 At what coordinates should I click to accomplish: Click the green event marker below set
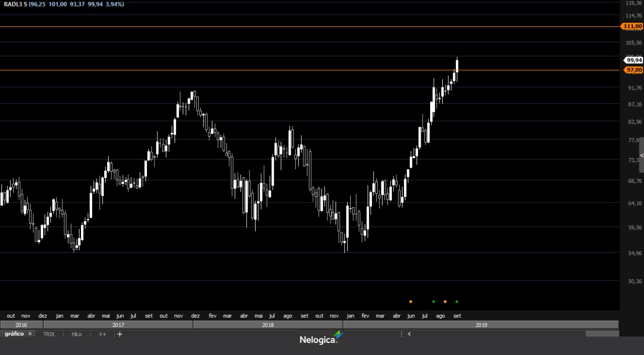point(457,302)
